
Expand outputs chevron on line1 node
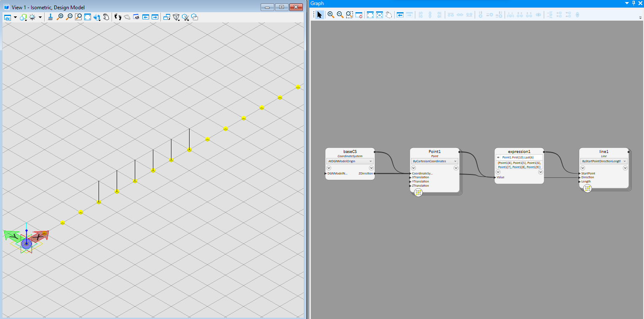(x=625, y=168)
